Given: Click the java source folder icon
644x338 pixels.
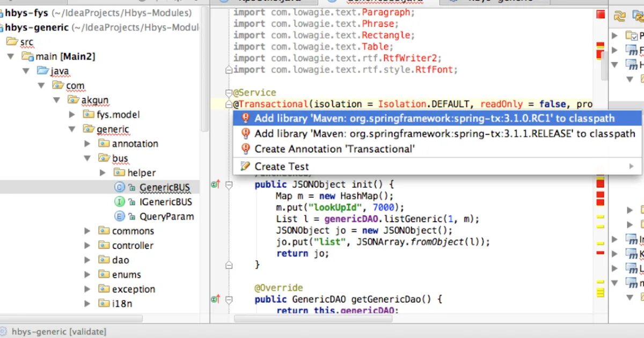Looking at the screenshot, I should coord(43,71).
